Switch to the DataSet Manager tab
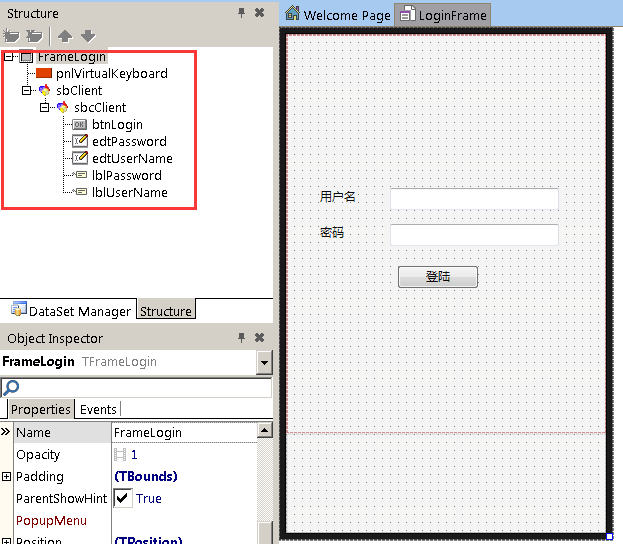This screenshot has width=623, height=544. coord(70,311)
